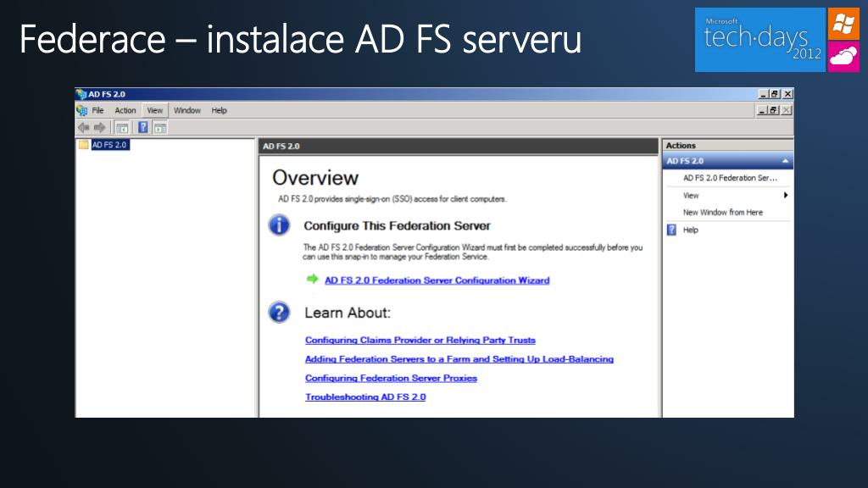Click the question mark icon beside Learn About
The height and width of the screenshot is (488, 868).
(x=279, y=312)
